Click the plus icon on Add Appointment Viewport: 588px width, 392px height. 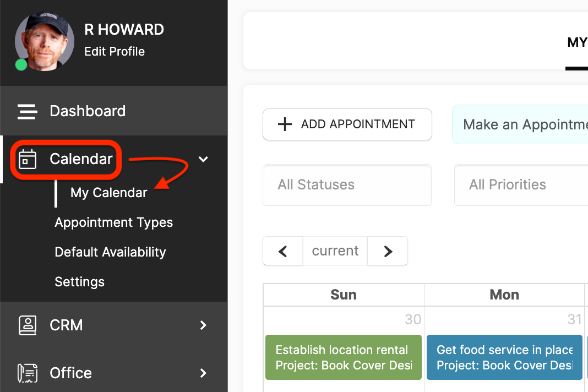click(x=285, y=124)
